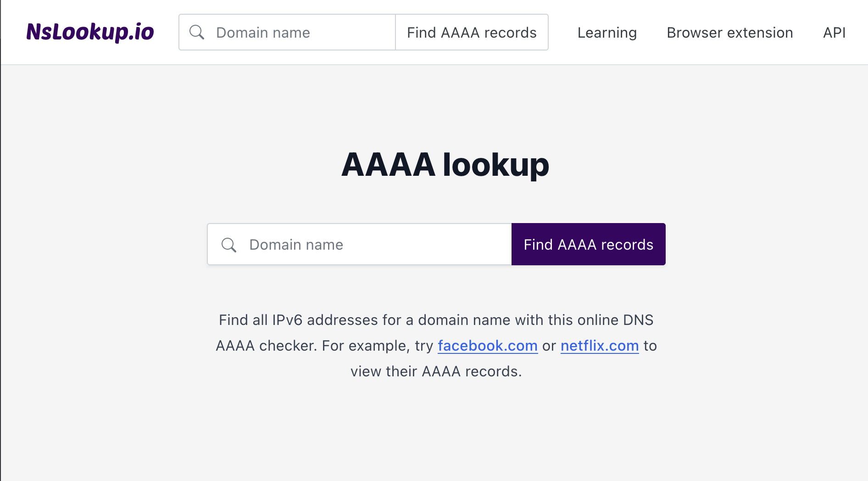Open the facebook.com example link
868x481 pixels.
[x=488, y=346]
